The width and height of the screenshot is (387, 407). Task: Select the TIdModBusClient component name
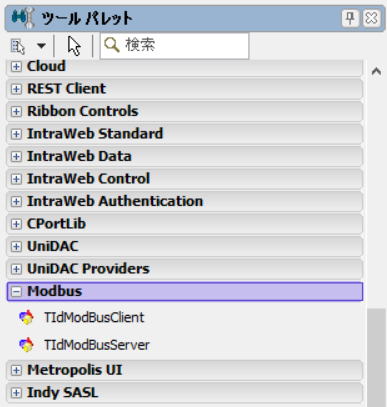[94, 317]
